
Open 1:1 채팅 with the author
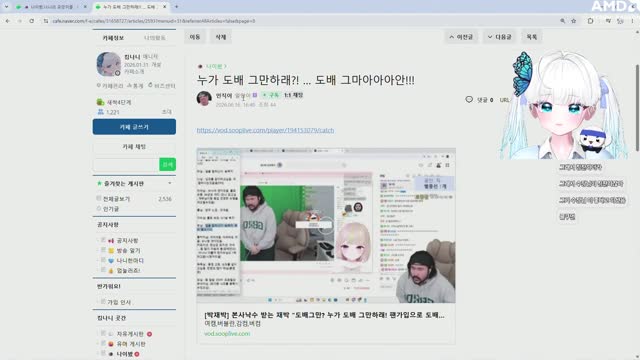pyautogui.click(x=293, y=95)
